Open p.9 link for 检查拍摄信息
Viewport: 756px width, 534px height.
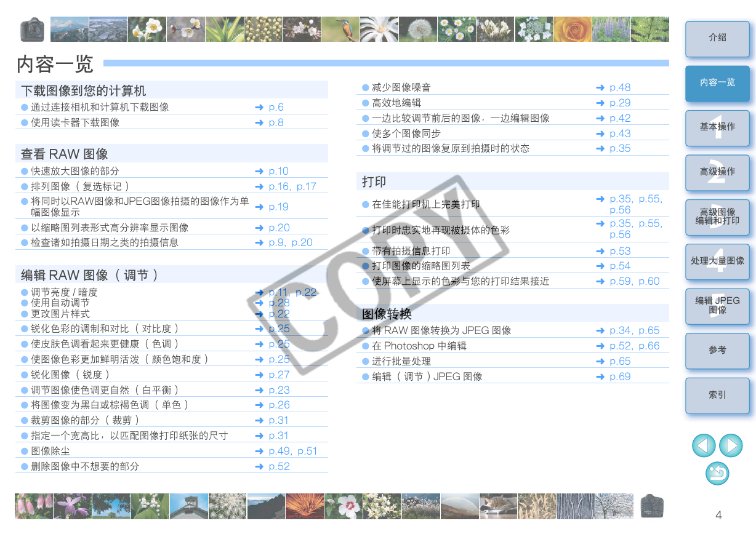pos(276,242)
